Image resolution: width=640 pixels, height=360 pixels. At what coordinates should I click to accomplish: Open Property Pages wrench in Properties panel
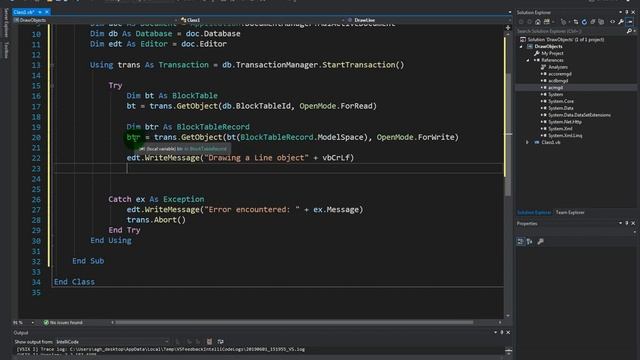point(540,242)
